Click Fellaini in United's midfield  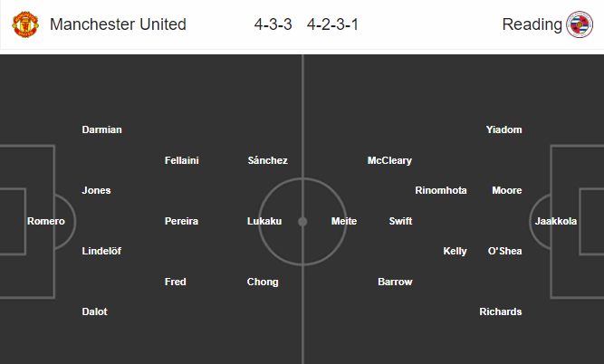click(x=182, y=160)
